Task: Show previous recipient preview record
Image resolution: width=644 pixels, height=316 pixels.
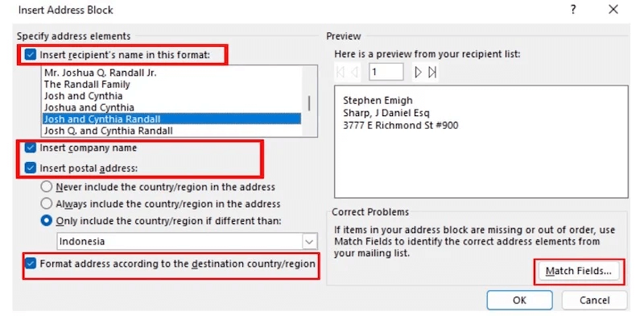Action: coord(354,73)
